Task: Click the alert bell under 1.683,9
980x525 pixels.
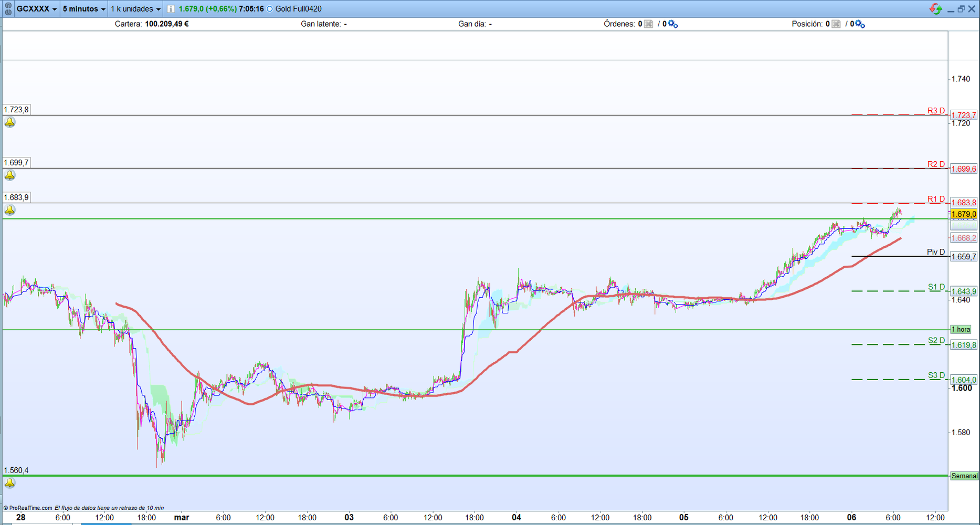Action: pyautogui.click(x=10, y=210)
